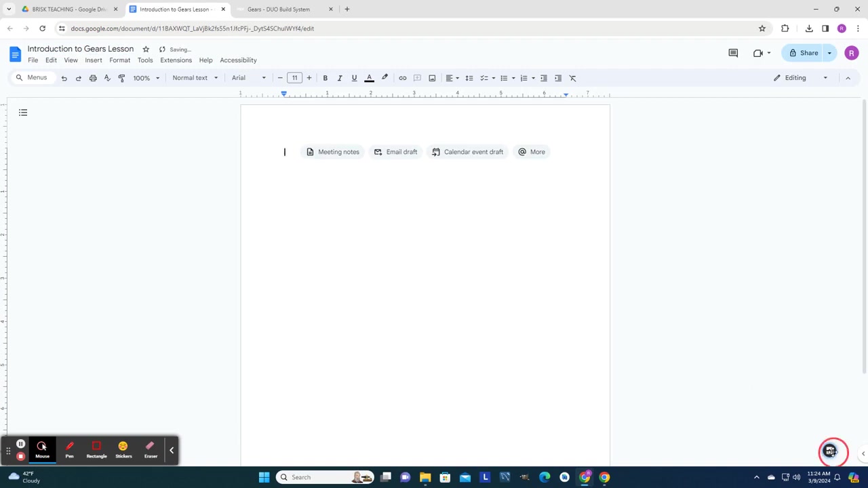Open the Extensions menu
This screenshot has height=488, width=868.
click(176, 60)
